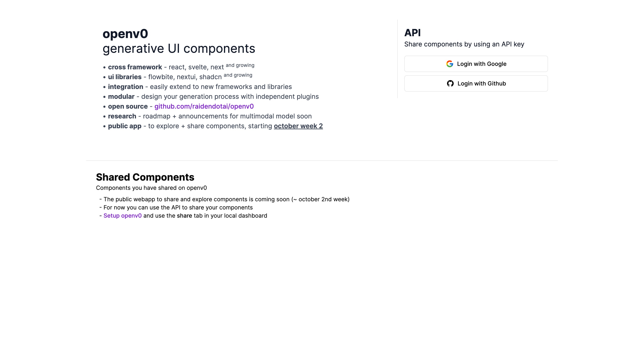Click the "generative UI components" subtitle
The image size is (644, 360).
point(179,48)
